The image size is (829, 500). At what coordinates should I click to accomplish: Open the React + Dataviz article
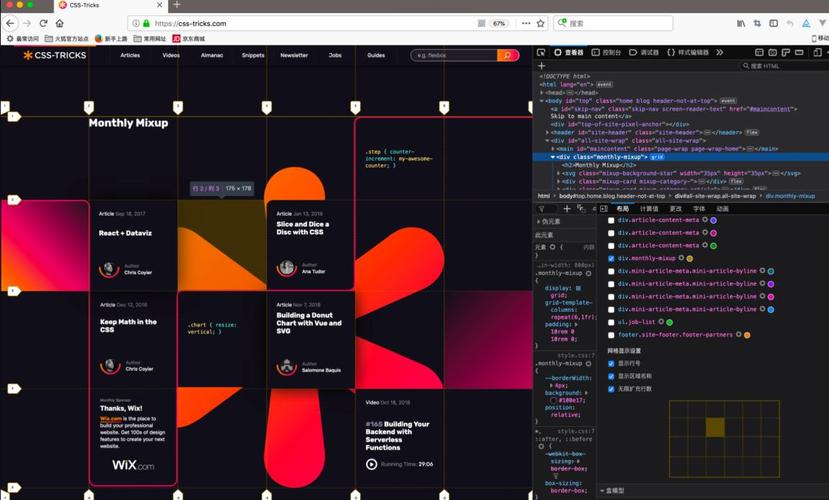125,233
